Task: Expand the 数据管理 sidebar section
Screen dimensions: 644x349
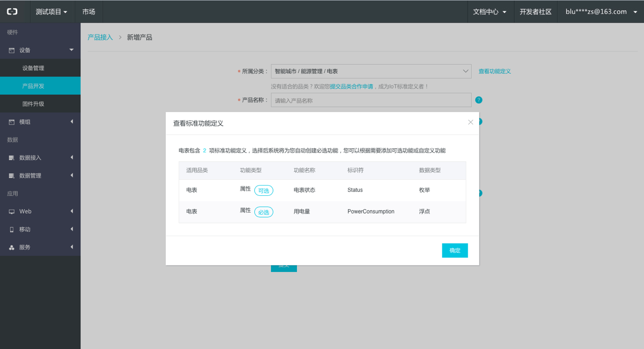Action: point(72,175)
